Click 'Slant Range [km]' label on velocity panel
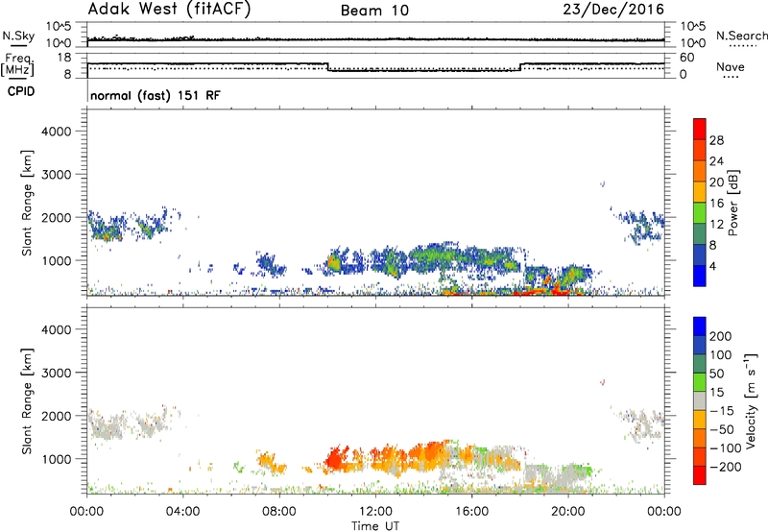 27,401
